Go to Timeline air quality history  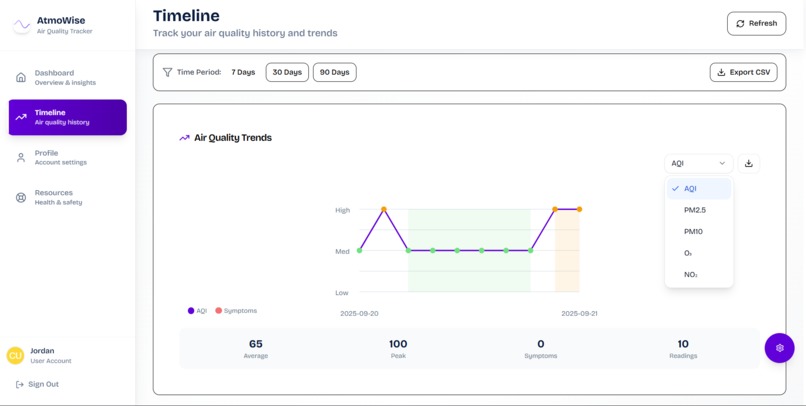tap(67, 117)
